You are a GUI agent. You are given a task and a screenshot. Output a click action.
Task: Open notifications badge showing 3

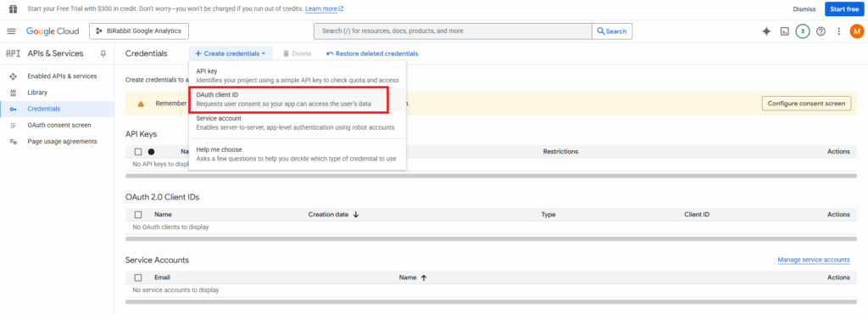[802, 31]
